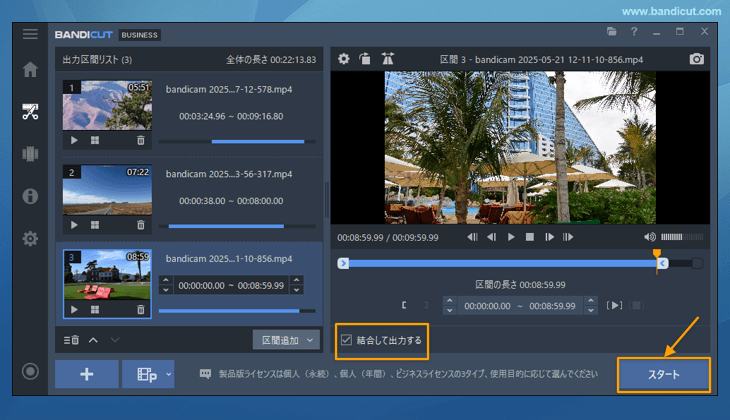
Task: Clear all segments with list-trash icon
Action: pyautogui.click(x=72, y=340)
